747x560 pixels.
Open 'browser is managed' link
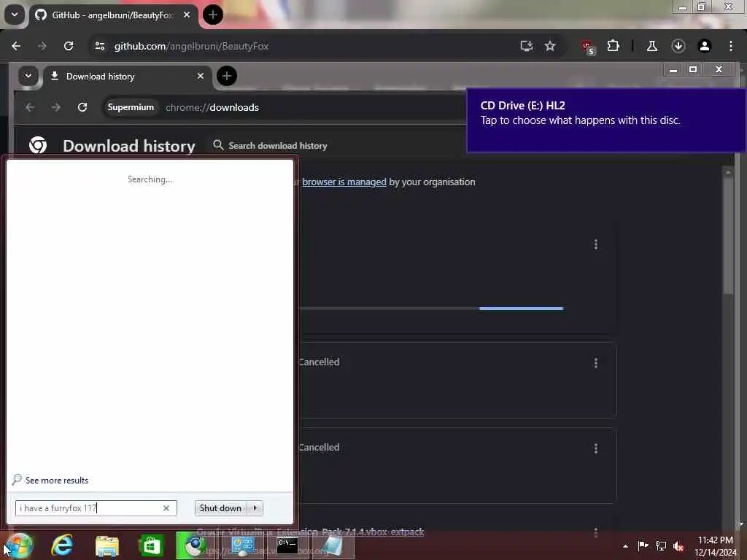344,182
